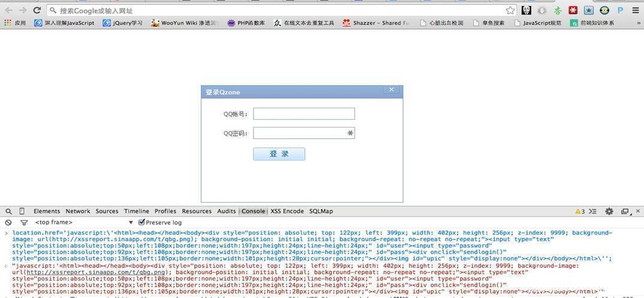Toggle the DevTools console drawer icon

coord(592,211)
